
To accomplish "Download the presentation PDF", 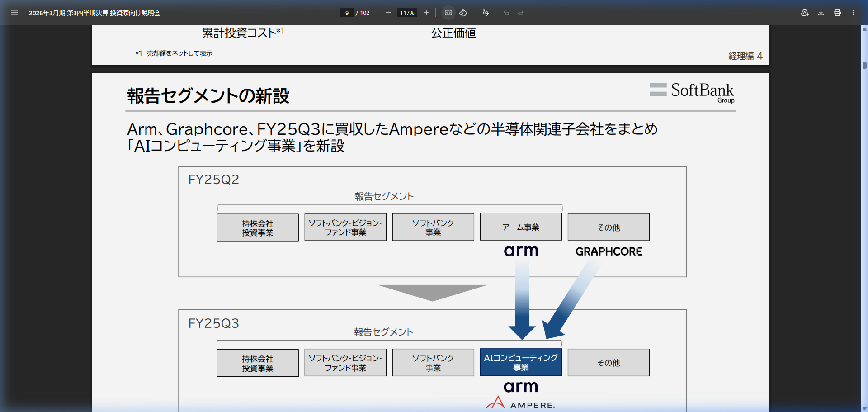I will point(820,13).
